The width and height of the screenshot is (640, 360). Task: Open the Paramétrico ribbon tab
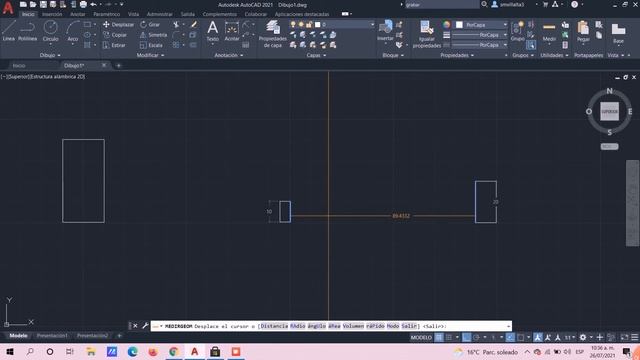107,14
